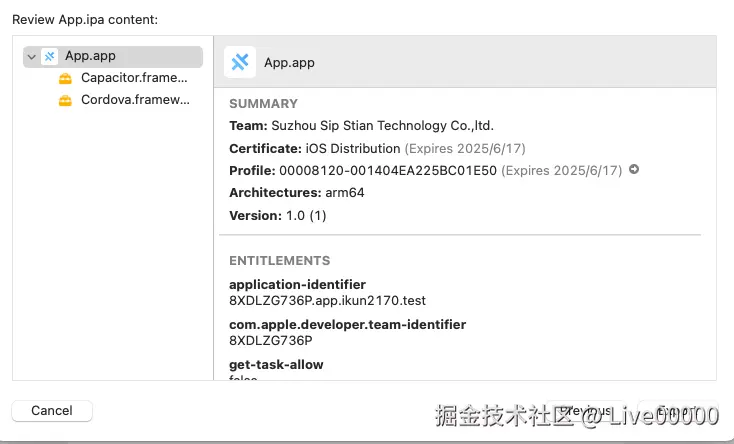The height and width of the screenshot is (444, 734).
Task: Click the Capacitor framework toolbox icon
Action: click(65, 78)
